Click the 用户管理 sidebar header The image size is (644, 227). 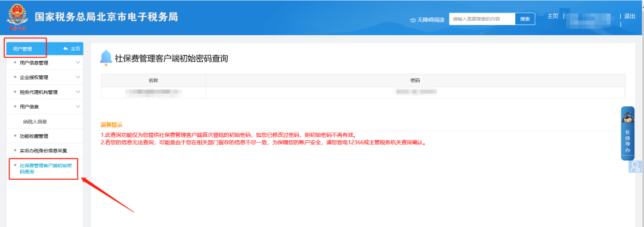[23, 49]
